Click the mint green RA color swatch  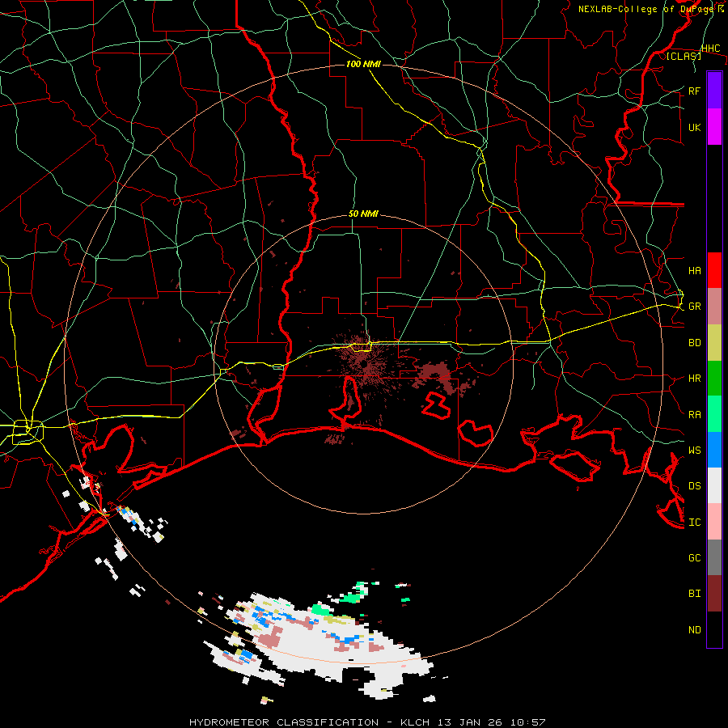pyautogui.click(x=714, y=414)
